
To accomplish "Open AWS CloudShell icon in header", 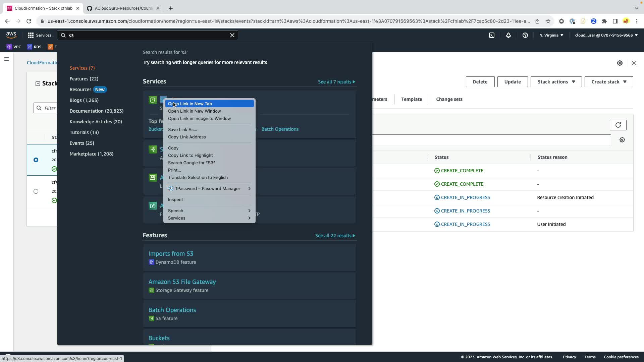I will click(x=491, y=35).
